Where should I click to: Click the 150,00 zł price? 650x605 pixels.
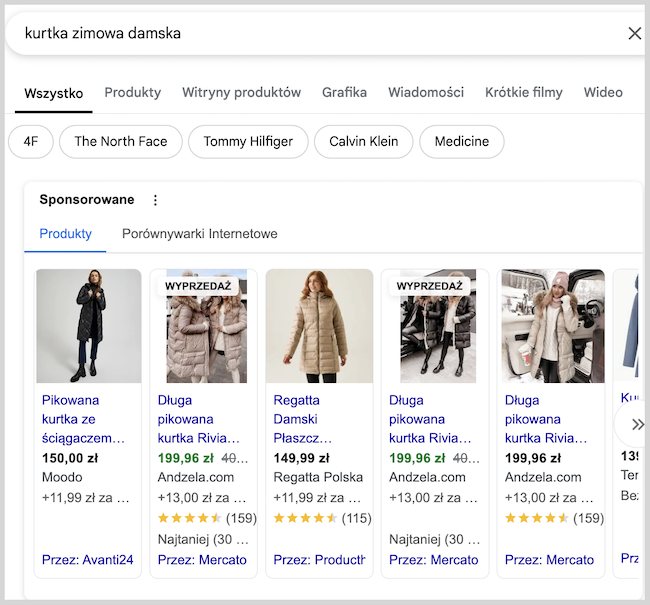(x=70, y=458)
